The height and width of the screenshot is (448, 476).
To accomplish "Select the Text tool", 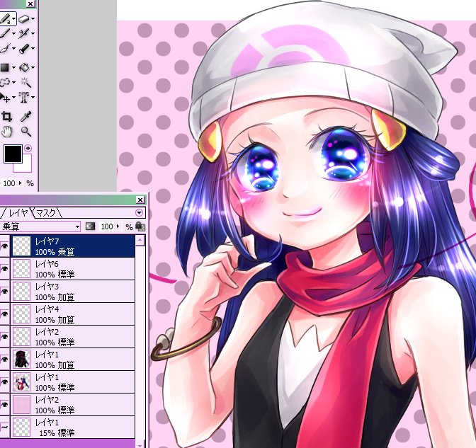I will [x=23, y=98].
